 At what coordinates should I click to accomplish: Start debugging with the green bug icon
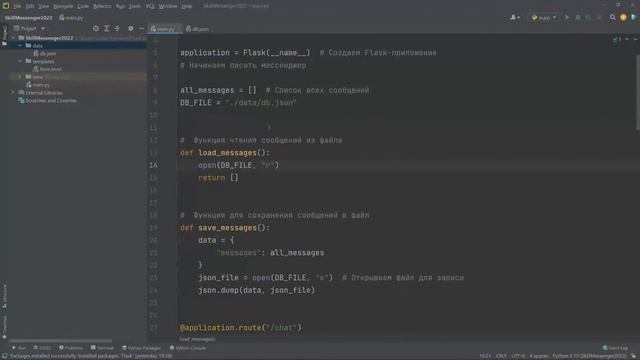point(578,18)
